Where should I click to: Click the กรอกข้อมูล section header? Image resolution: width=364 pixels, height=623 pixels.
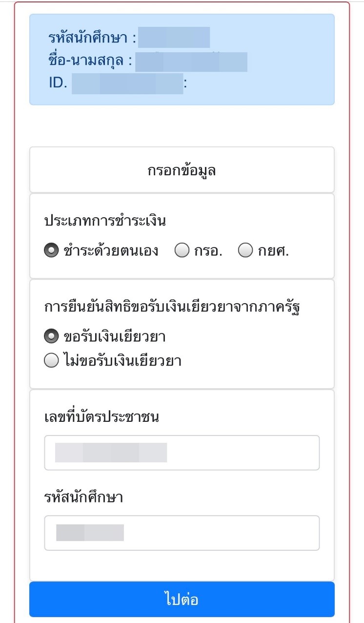pyautogui.click(x=182, y=170)
